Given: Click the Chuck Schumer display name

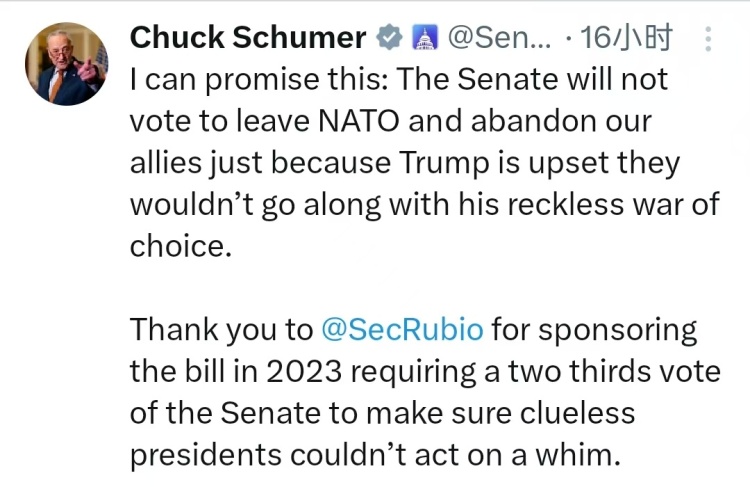Looking at the screenshot, I should tap(248, 39).
